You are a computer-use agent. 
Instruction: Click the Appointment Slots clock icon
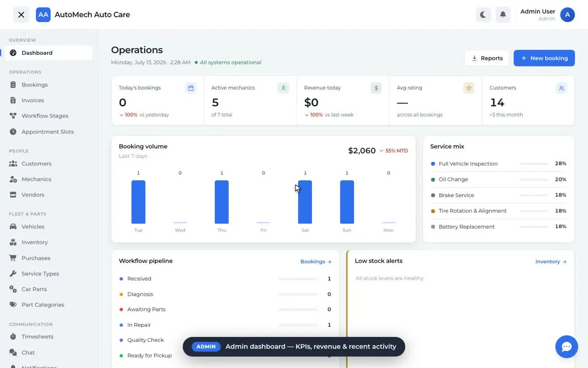(x=13, y=132)
